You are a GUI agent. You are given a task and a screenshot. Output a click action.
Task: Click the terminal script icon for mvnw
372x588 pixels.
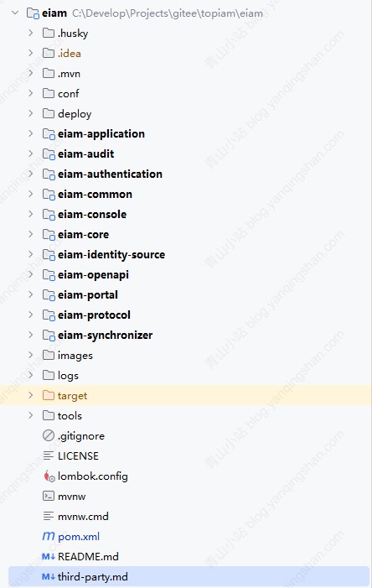(49, 496)
